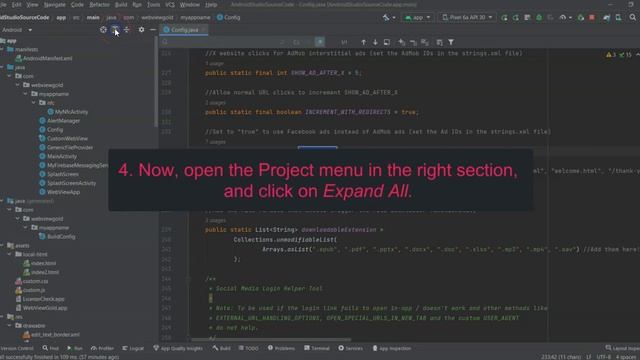Click the Collapse All icon in Project panel

click(x=127, y=30)
